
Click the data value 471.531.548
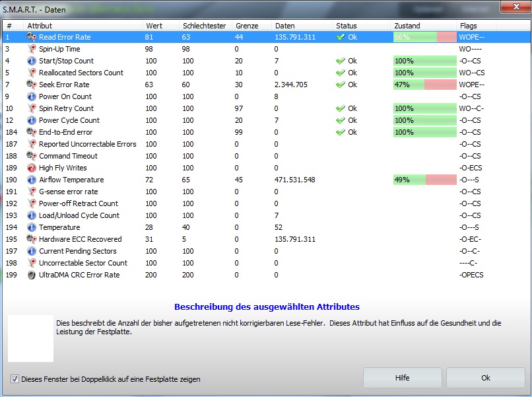[294, 180]
